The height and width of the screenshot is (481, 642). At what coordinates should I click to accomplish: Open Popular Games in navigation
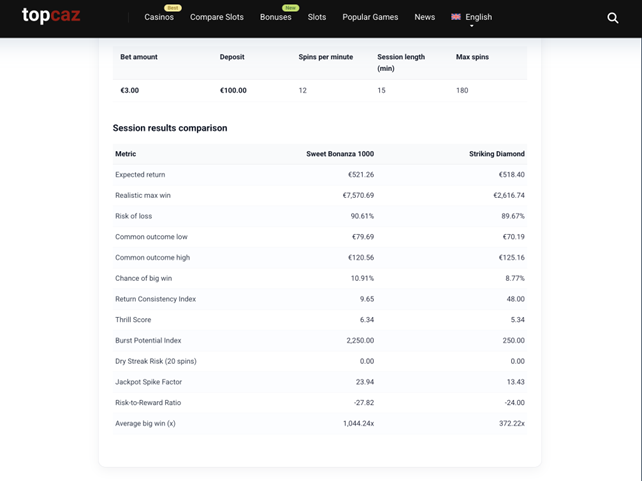[x=370, y=17]
